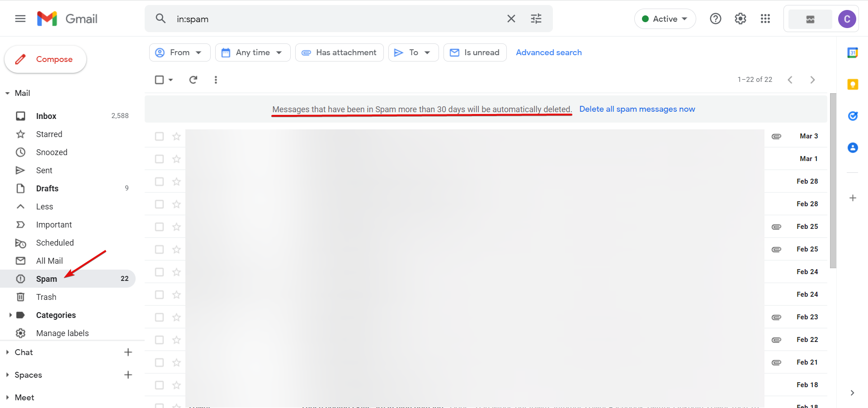Image resolution: width=868 pixels, height=408 pixels.
Task: Tick the select-all checkbox above the message list
Action: click(x=159, y=80)
